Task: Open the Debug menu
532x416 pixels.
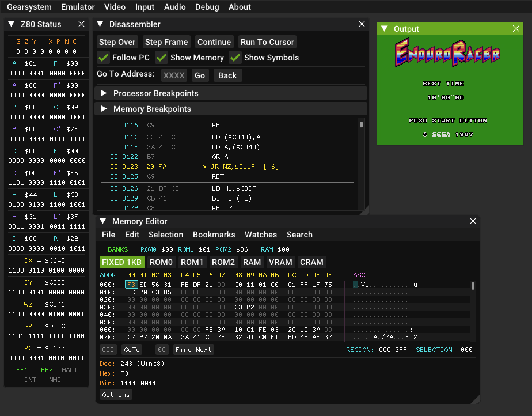Action: (207, 7)
